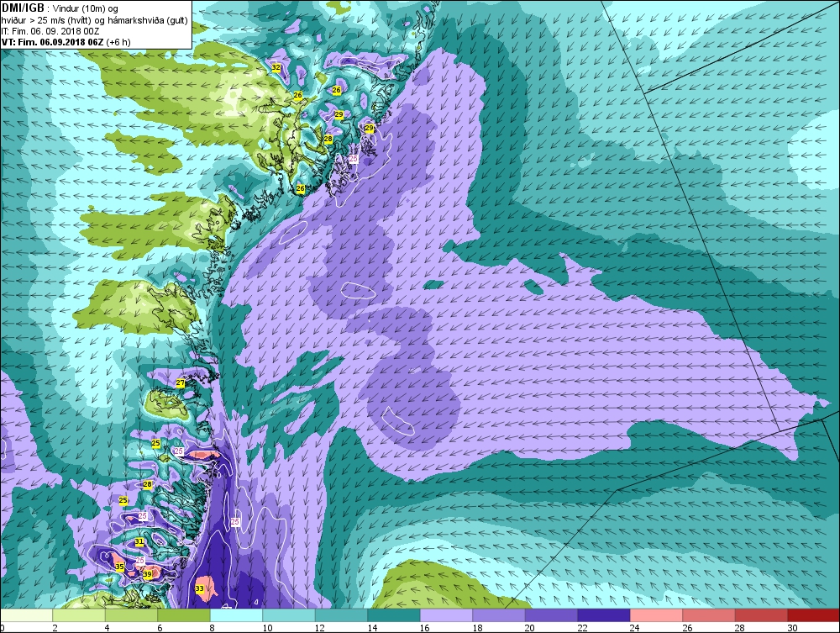
Task: Click the 'VT: Fim. 06.09.2018 06Z (+6 h)' line
Action: [x=66, y=42]
